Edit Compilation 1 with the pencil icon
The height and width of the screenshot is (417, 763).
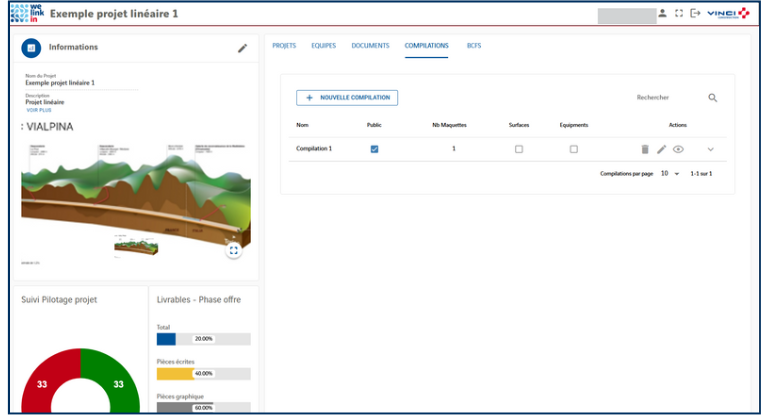(x=661, y=149)
